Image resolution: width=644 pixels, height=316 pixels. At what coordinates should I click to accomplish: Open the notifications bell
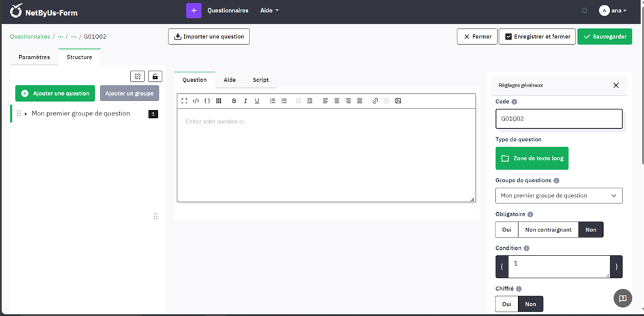[x=584, y=11]
